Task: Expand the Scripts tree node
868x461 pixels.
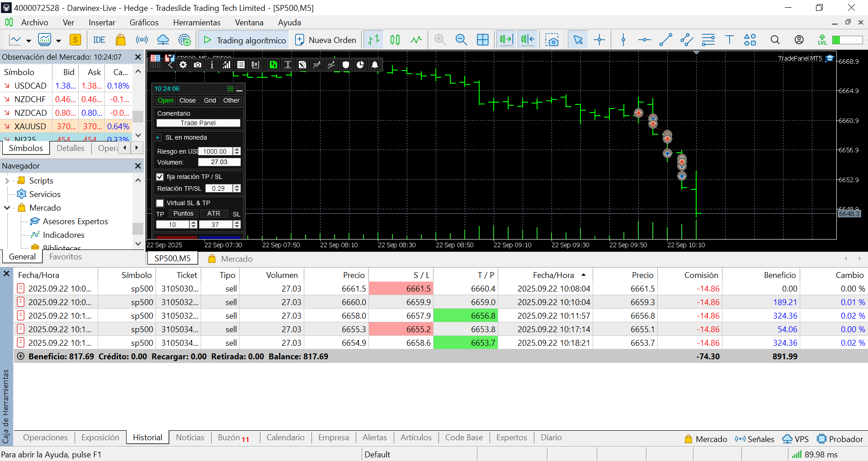Action: [7, 181]
